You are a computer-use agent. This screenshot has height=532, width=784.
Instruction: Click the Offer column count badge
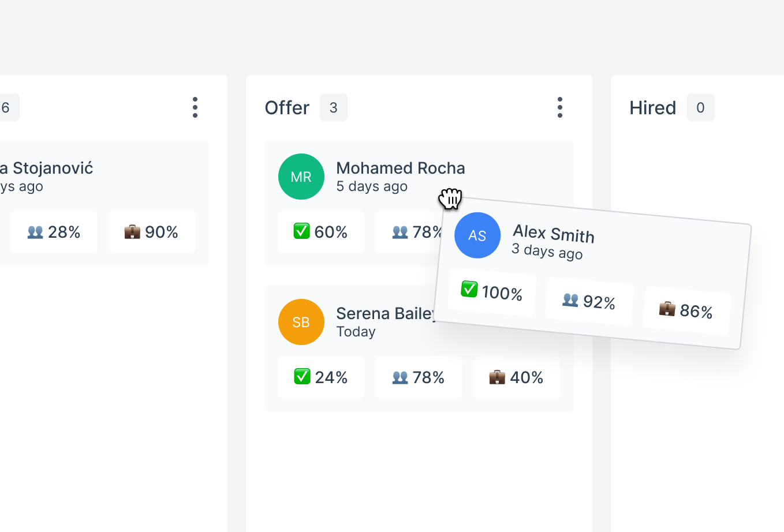tap(334, 108)
